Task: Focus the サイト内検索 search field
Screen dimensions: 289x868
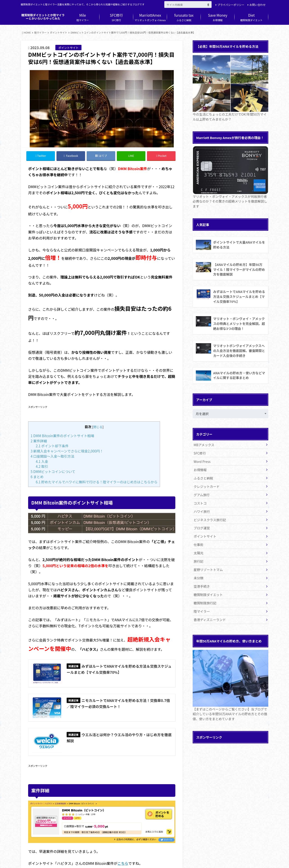Action: (185, 5)
